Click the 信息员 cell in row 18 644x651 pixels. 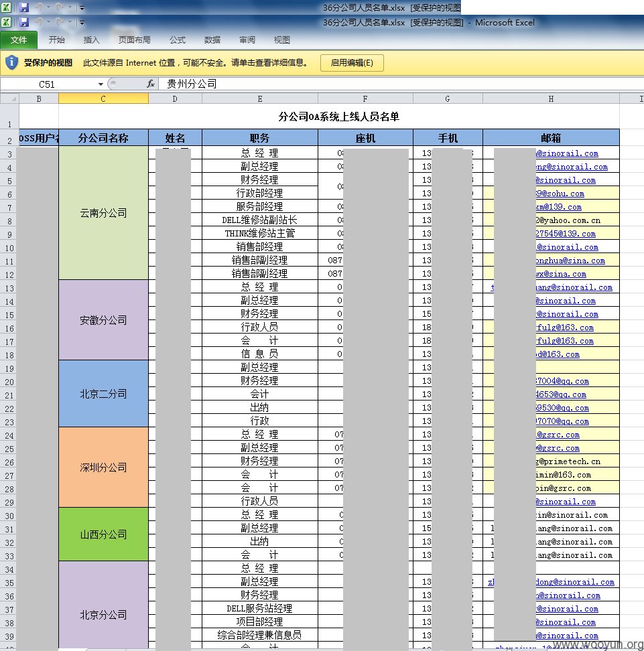(260, 354)
